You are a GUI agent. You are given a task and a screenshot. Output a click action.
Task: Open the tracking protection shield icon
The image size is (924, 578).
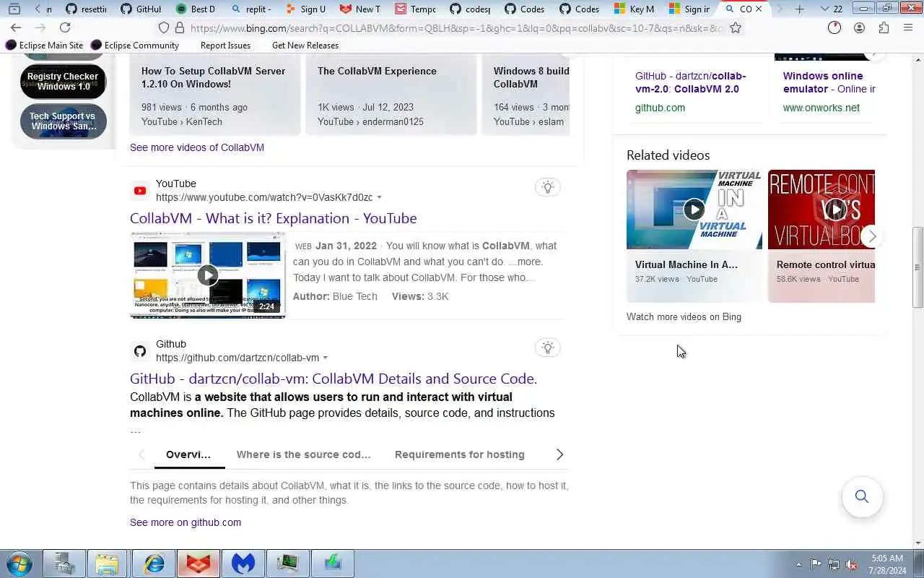click(x=164, y=27)
